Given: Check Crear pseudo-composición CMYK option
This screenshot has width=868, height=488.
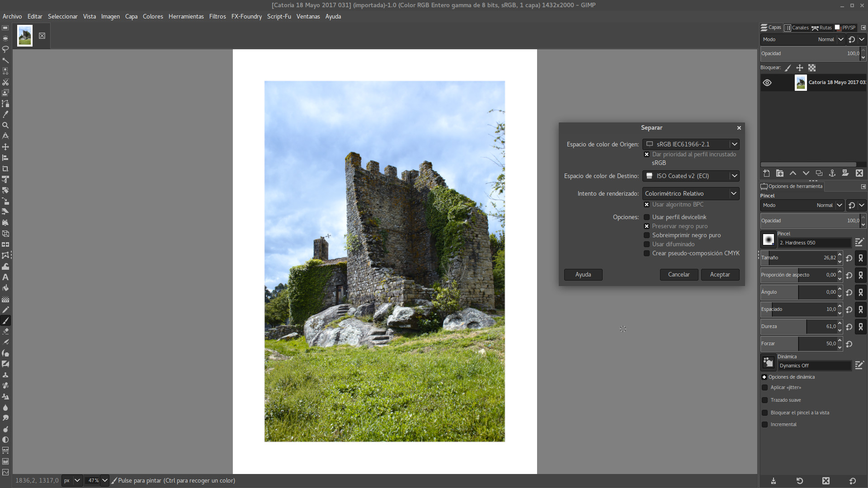Looking at the screenshot, I should pos(646,253).
